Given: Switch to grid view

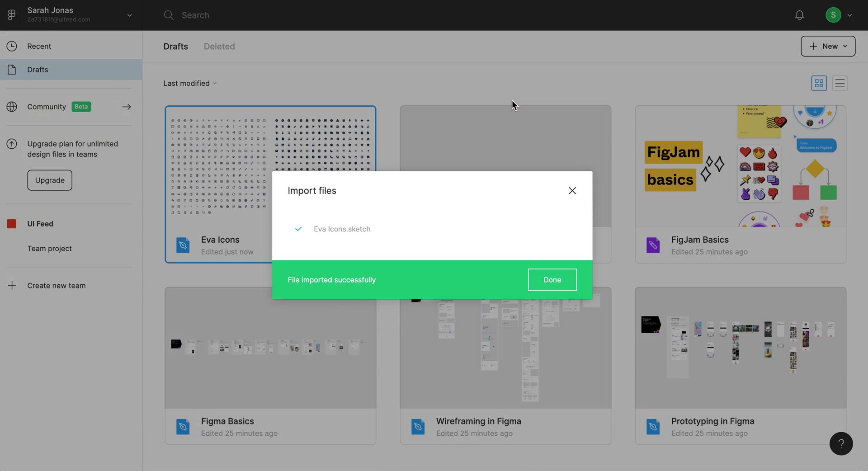Looking at the screenshot, I should [819, 83].
